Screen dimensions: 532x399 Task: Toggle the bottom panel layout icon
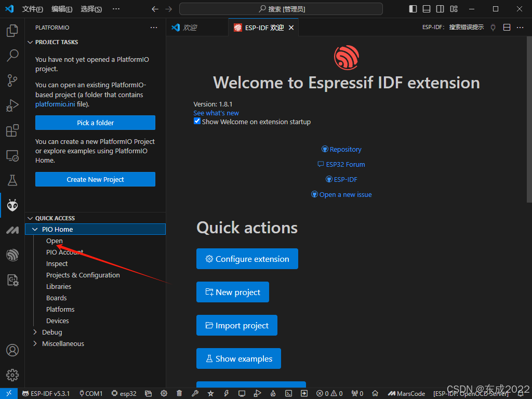point(427,9)
